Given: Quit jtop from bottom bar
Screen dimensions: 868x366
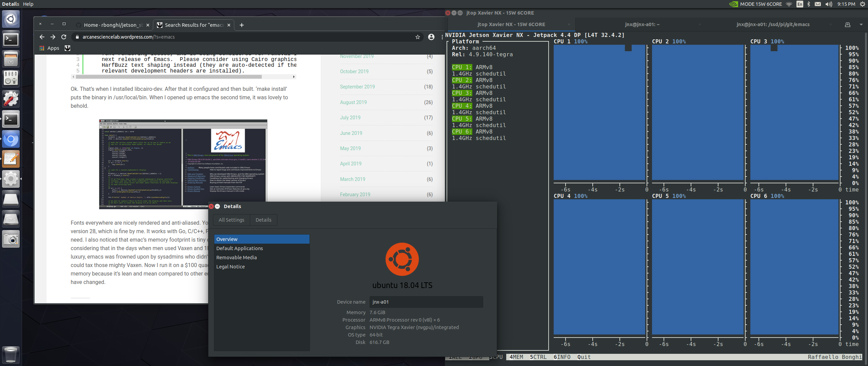Looking at the screenshot, I should point(584,357).
